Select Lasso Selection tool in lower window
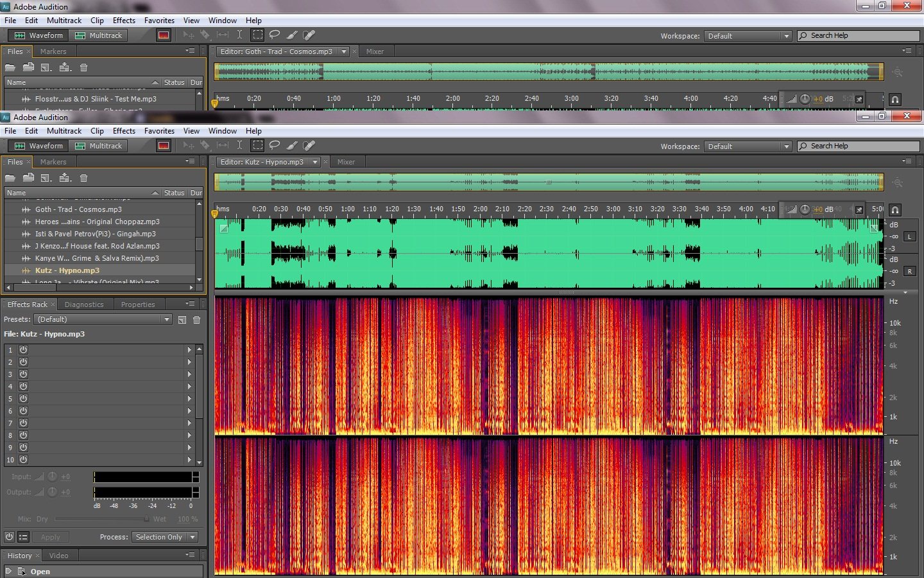The image size is (924, 578). pos(275,146)
